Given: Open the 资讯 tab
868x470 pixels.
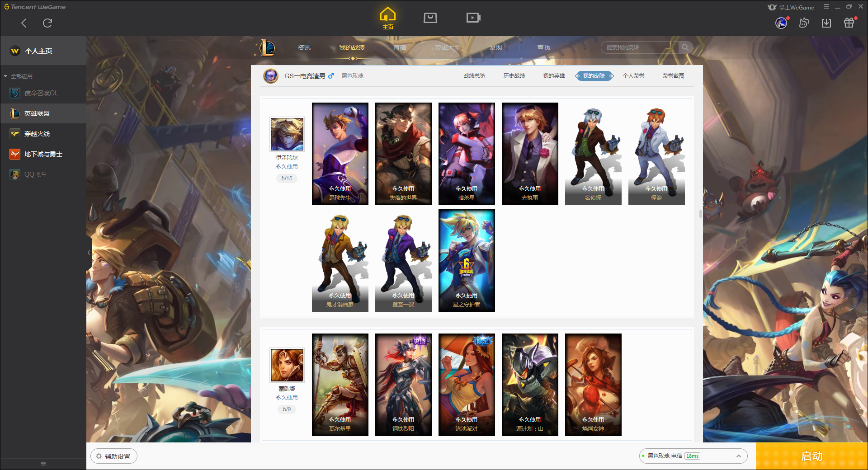Looking at the screenshot, I should pyautogui.click(x=304, y=47).
